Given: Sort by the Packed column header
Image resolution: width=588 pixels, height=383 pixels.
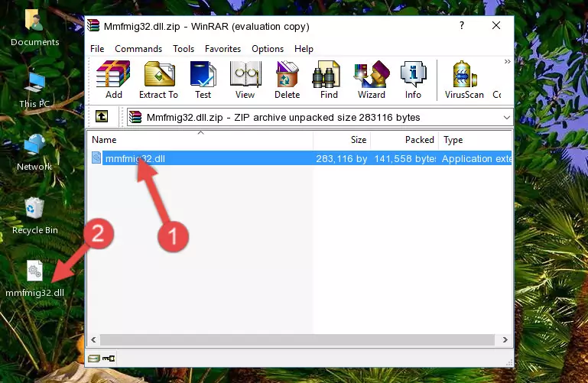Looking at the screenshot, I should tap(404, 140).
